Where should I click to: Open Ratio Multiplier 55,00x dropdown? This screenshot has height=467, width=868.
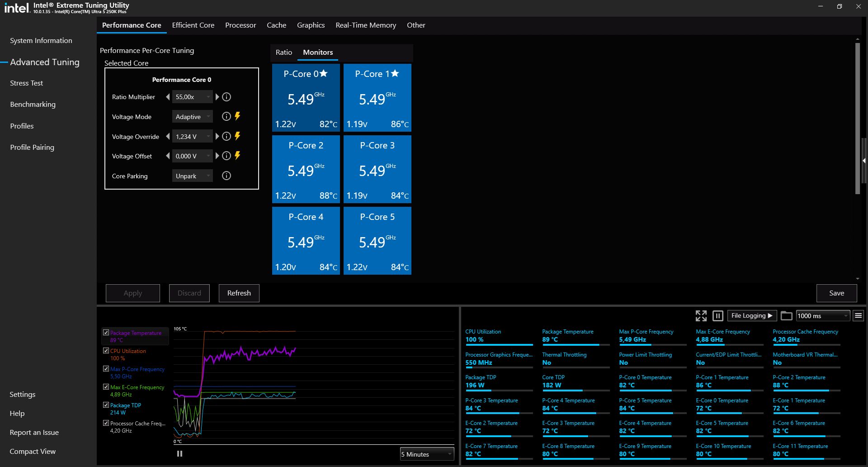pyautogui.click(x=192, y=97)
